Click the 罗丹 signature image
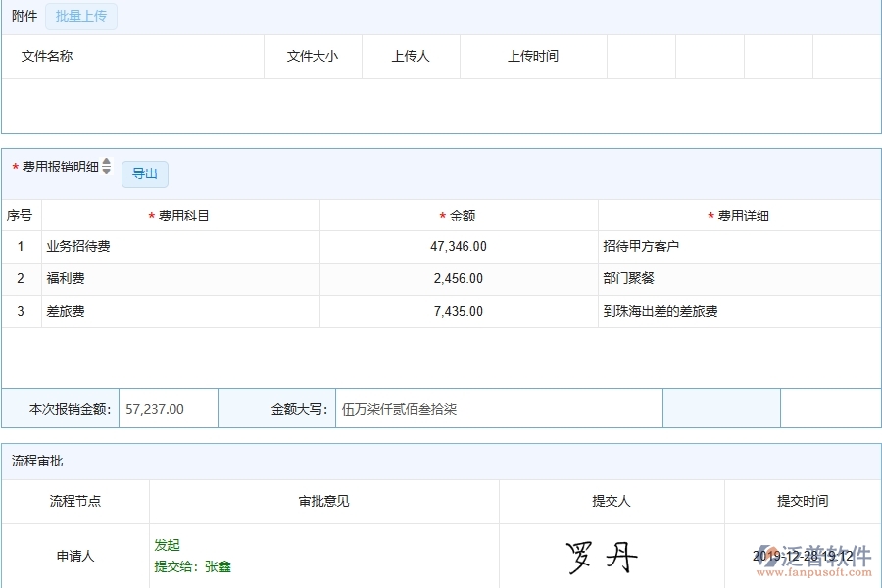Image resolution: width=882 pixels, height=588 pixels. (x=602, y=555)
